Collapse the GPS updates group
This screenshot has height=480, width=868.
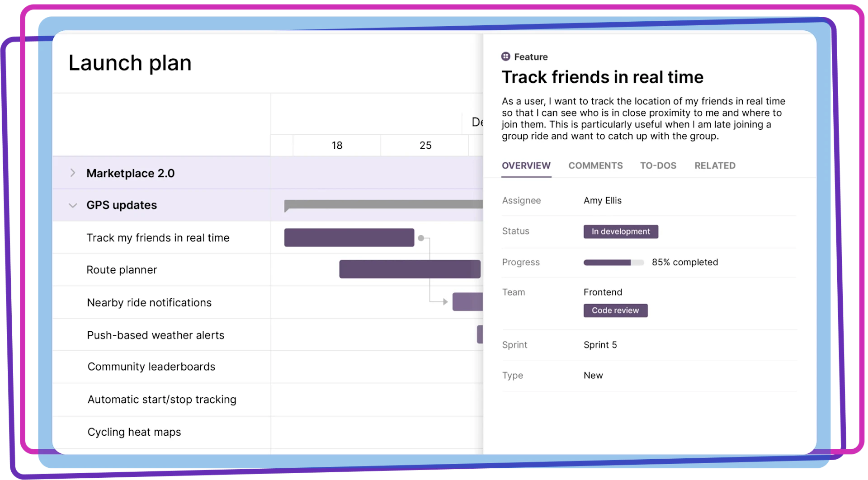[73, 205]
